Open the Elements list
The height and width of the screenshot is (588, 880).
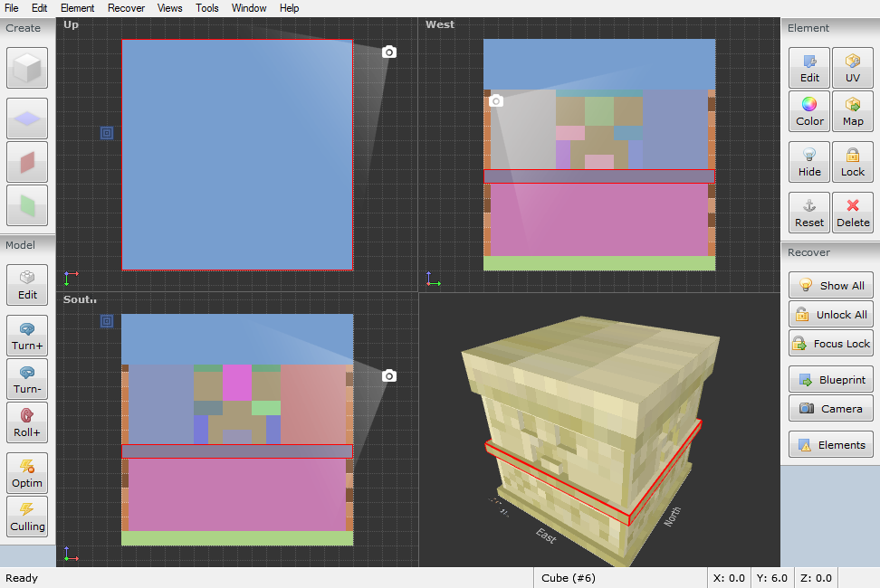[x=830, y=444]
